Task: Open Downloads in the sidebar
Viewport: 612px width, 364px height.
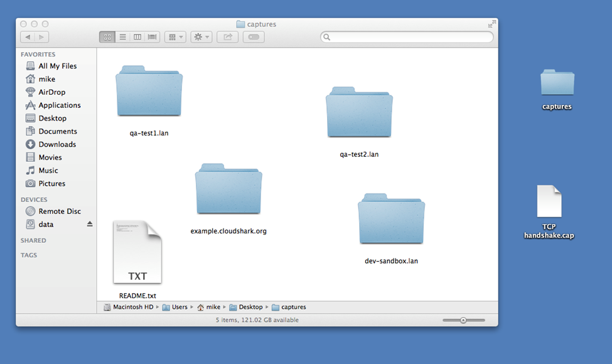Action: 57,144
